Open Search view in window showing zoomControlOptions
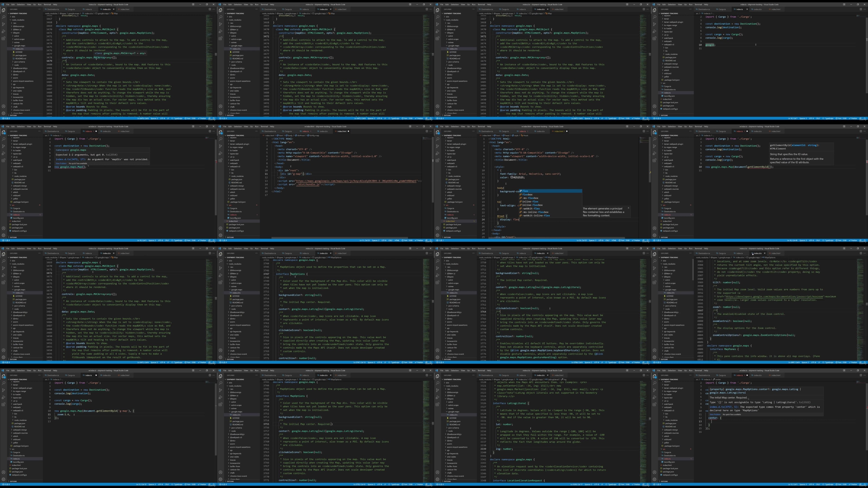The width and height of the screenshot is (868, 488). [x=654, y=261]
